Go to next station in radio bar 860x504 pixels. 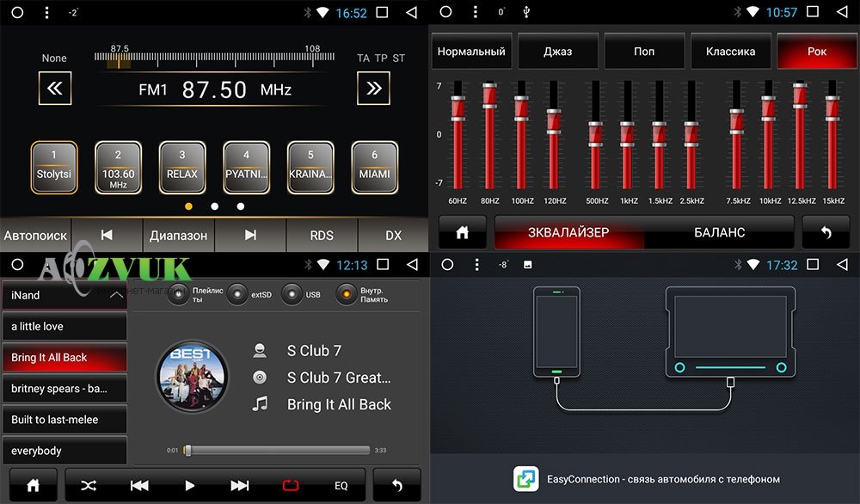click(250, 236)
